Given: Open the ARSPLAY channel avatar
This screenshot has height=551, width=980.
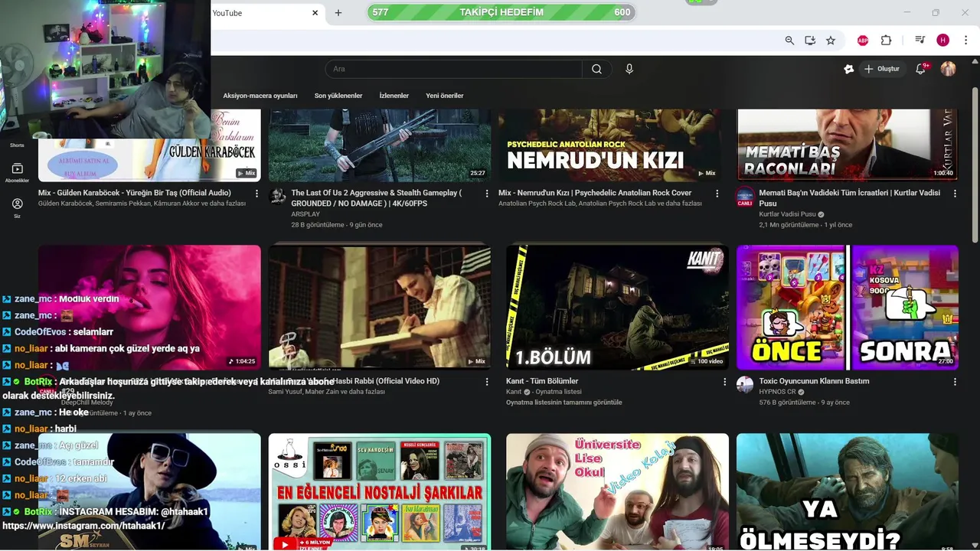Looking at the screenshot, I should pyautogui.click(x=278, y=197).
